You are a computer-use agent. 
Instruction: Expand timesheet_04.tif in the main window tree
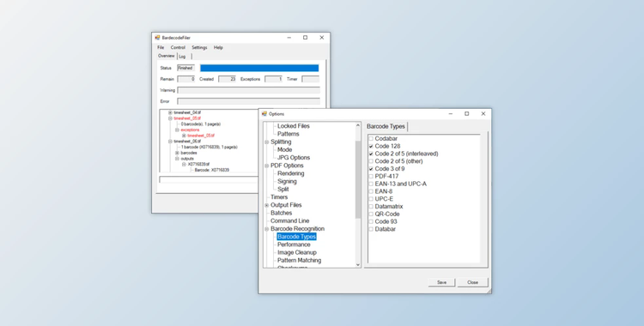pyautogui.click(x=170, y=112)
